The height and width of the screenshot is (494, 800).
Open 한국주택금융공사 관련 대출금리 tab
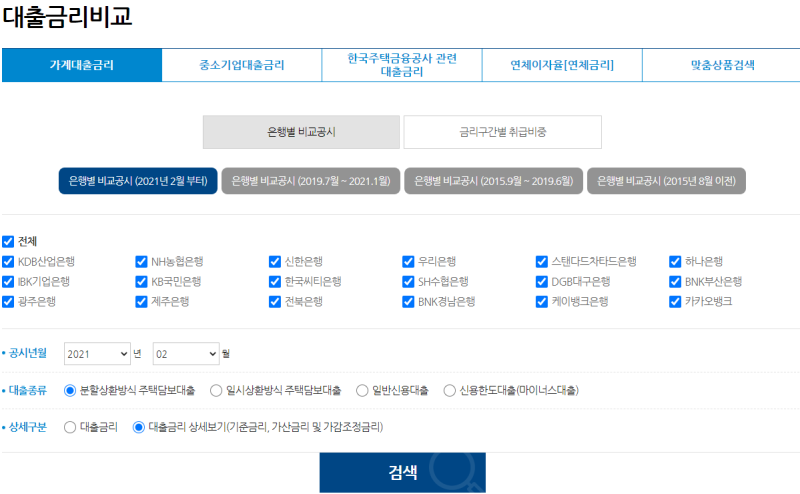click(402, 65)
